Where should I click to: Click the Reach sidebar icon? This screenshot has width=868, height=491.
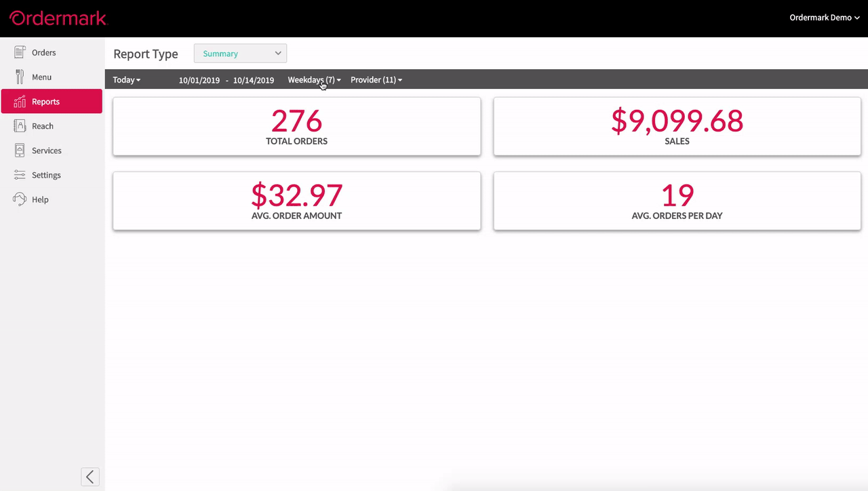(x=20, y=126)
